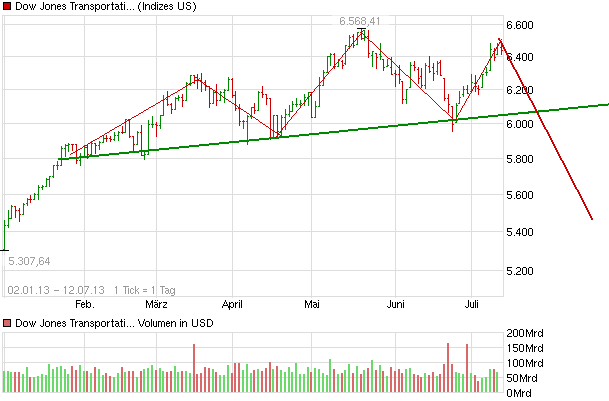The width and height of the screenshot is (609, 401).
Task: Click the Juli month label on the time axis
Action: [x=473, y=303]
